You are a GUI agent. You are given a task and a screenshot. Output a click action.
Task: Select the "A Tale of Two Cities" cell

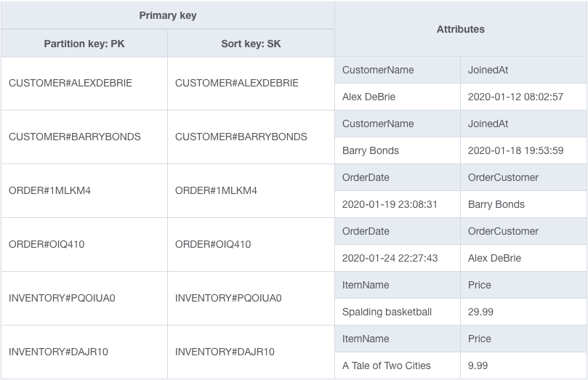click(x=386, y=365)
